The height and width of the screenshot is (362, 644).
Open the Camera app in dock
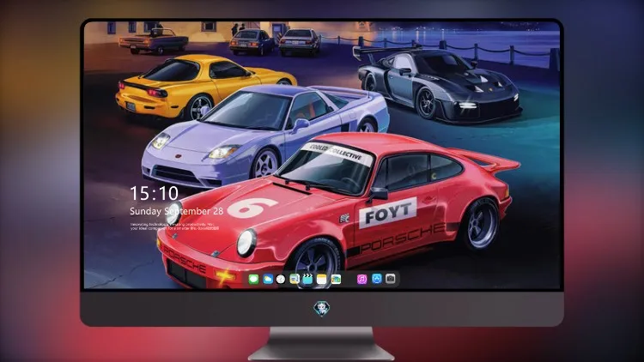(391, 279)
